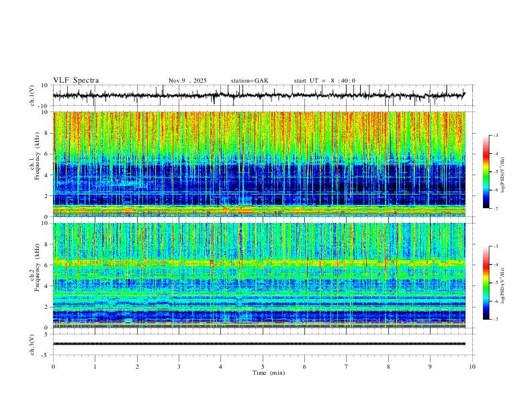Viewport: 532px width, 411px height.
Task: Click the "VLF Spectra" plot title
Action: [76, 81]
